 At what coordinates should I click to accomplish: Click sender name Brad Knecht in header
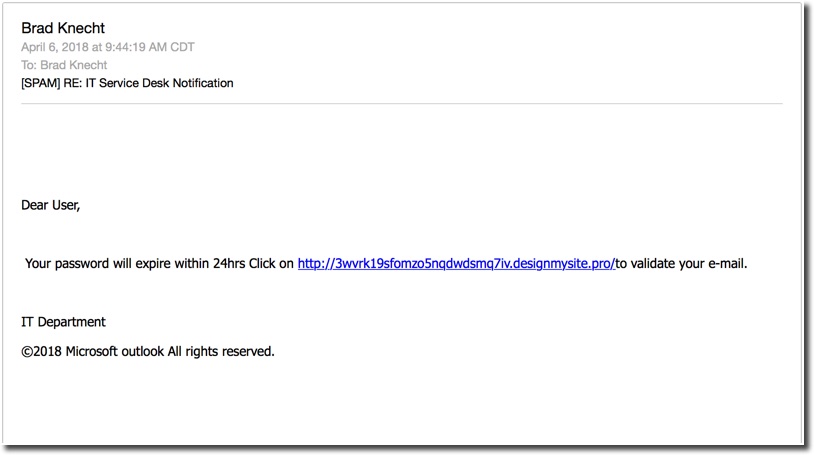point(64,28)
